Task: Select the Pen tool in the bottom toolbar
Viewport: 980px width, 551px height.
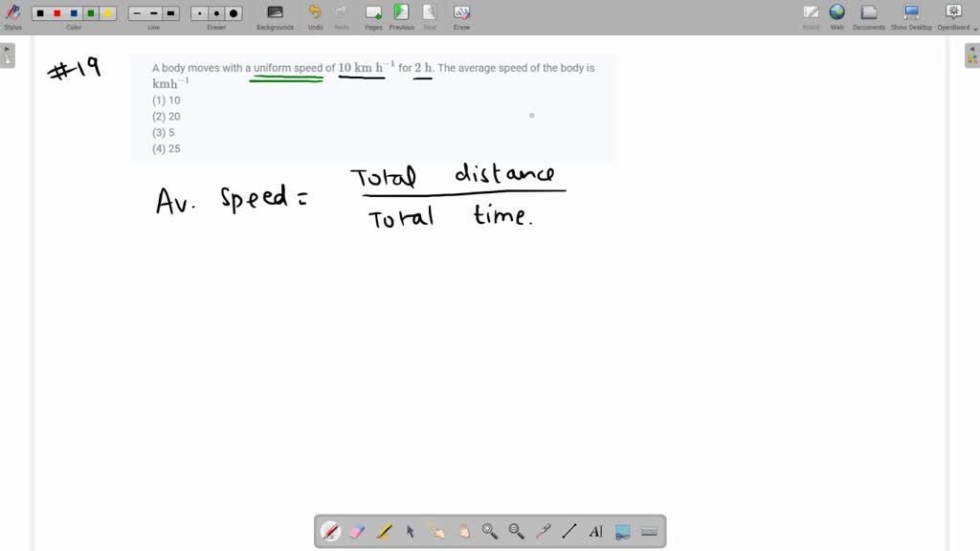Action: 330,531
